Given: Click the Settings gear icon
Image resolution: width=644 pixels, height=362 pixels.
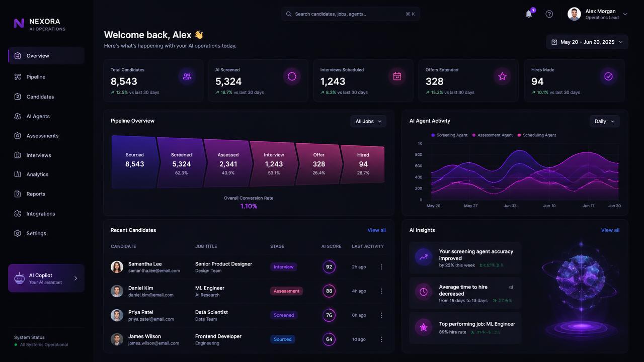Looking at the screenshot, I should (18, 233).
